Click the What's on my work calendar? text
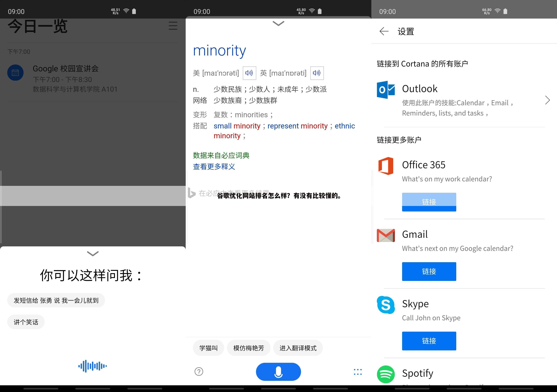The image size is (557, 392). [x=447, y=179]
